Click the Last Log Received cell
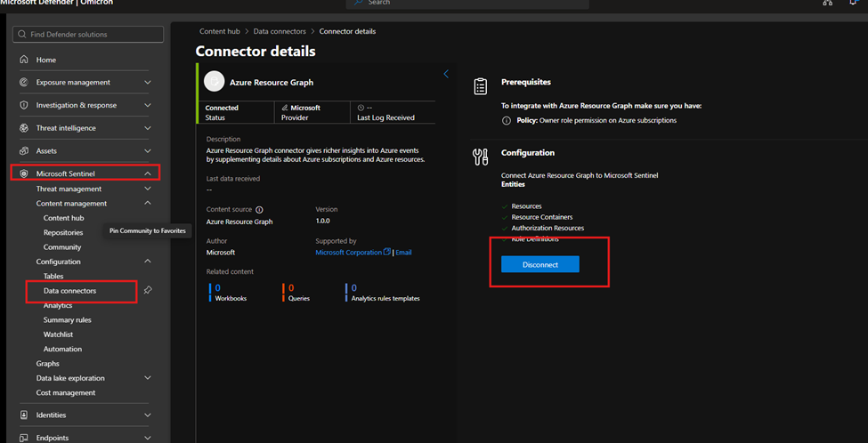Screen dimensions: 868x443 click(x=393, y=112)
